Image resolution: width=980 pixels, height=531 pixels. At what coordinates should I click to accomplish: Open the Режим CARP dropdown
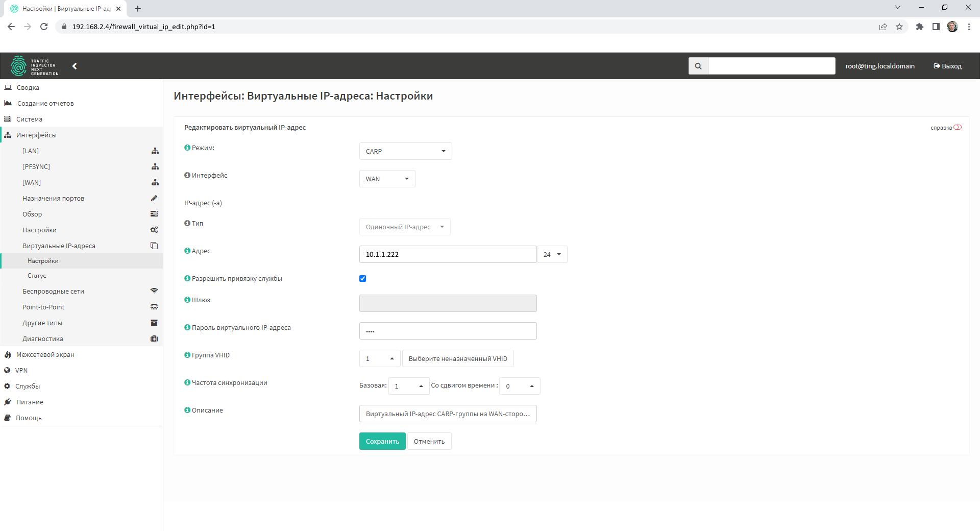click(405, 151)
